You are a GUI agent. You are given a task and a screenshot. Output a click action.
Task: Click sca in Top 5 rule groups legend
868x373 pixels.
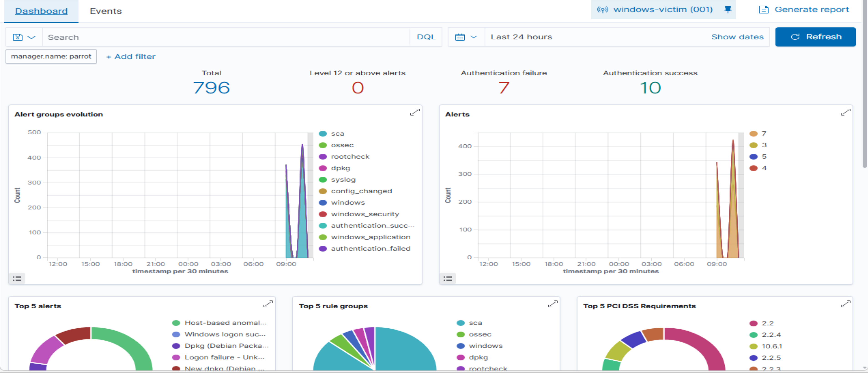tap(475, 323)
